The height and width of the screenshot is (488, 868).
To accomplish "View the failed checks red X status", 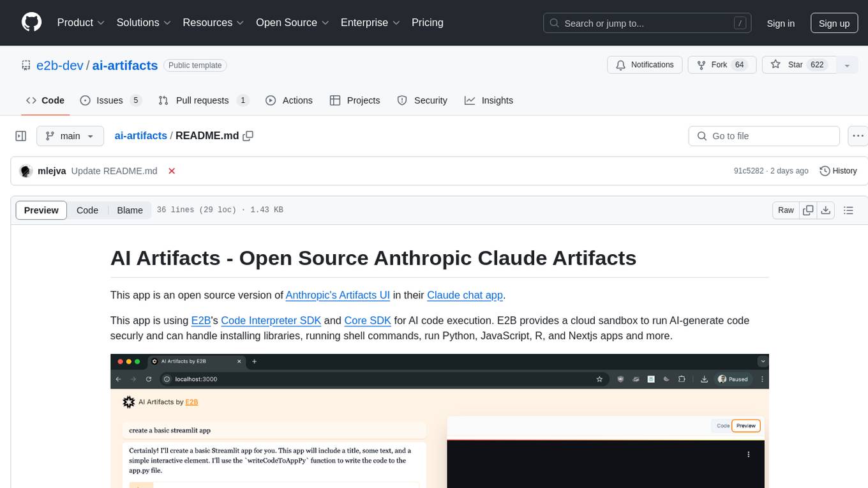I will point(171,171).
